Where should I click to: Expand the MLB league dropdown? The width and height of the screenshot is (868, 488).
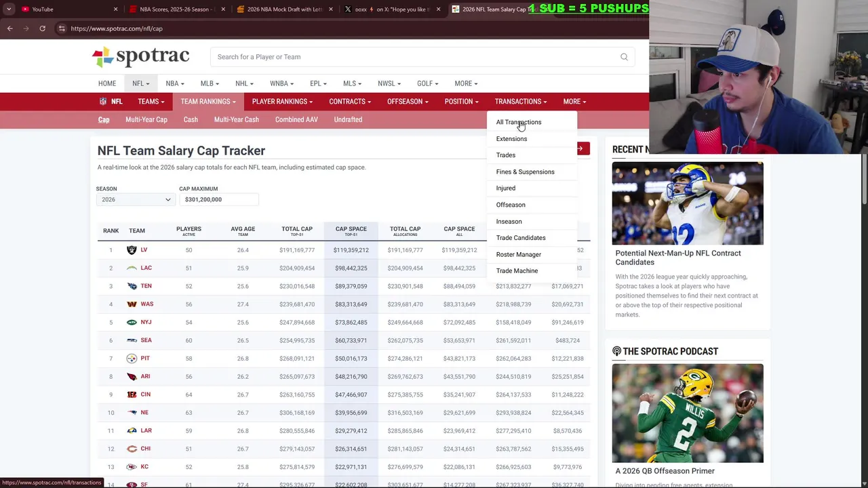[210, 83]
